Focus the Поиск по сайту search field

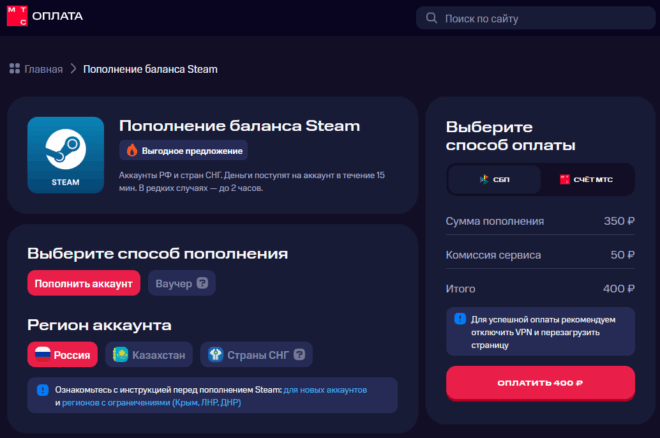(x=535, y=18)
